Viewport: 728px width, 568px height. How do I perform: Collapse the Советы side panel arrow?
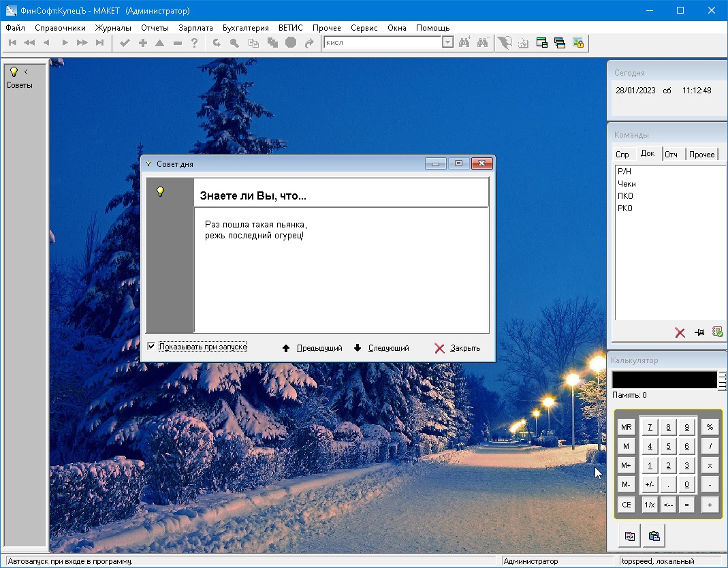coord(26,72)
